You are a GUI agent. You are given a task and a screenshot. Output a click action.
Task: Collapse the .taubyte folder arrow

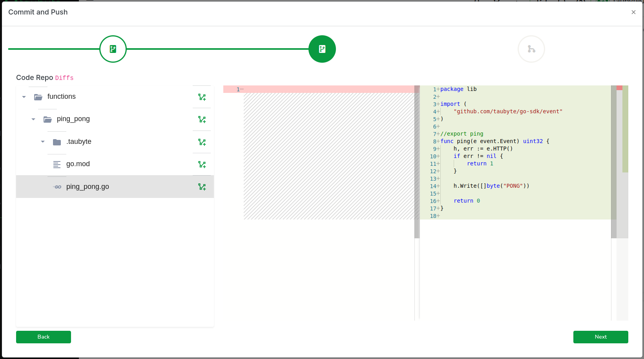[43, 142]
